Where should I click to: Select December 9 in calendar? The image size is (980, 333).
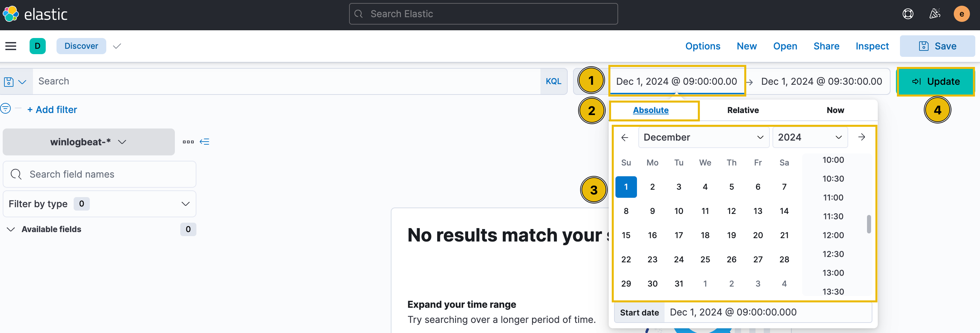click(652, 211)
